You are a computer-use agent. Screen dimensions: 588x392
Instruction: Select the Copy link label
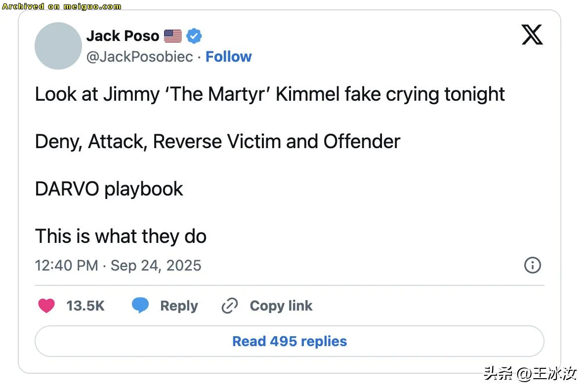[281, 306]
